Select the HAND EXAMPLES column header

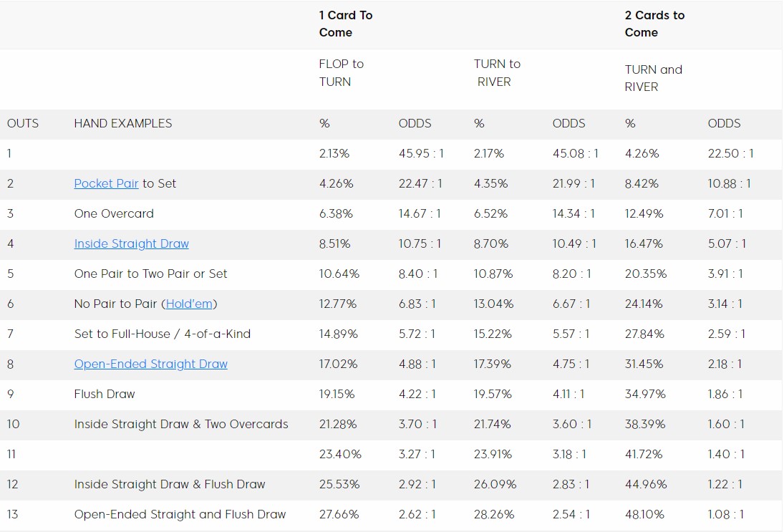tap(123, 123)
